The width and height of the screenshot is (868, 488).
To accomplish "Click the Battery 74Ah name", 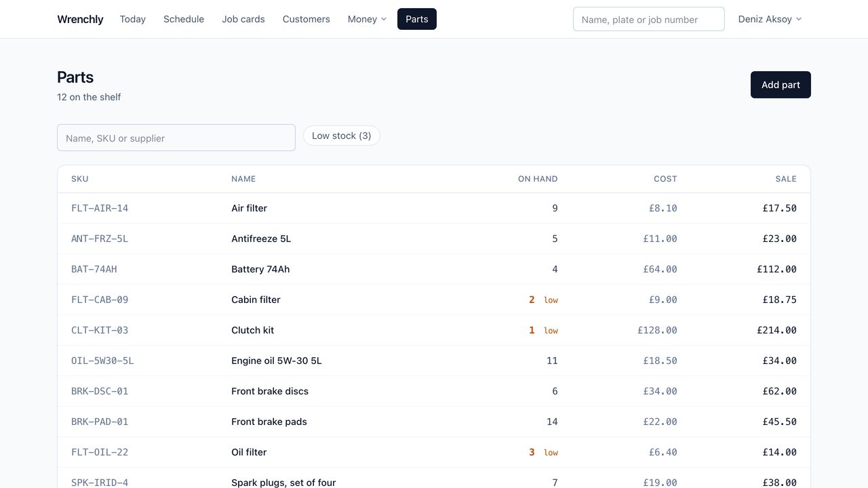I will tap(260, 269).
